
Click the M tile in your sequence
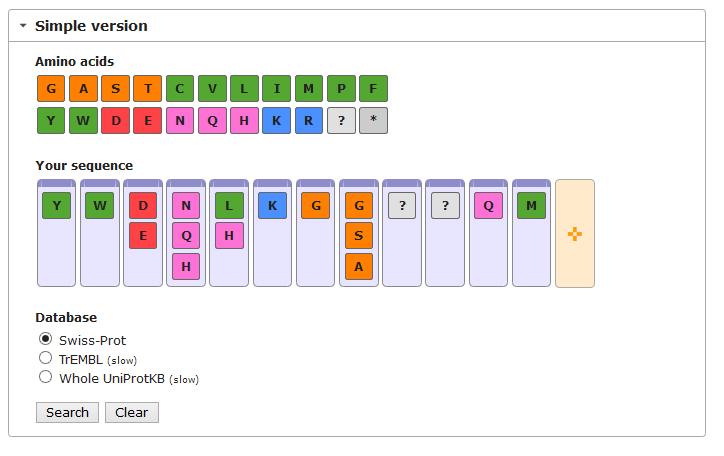point(531,206)
